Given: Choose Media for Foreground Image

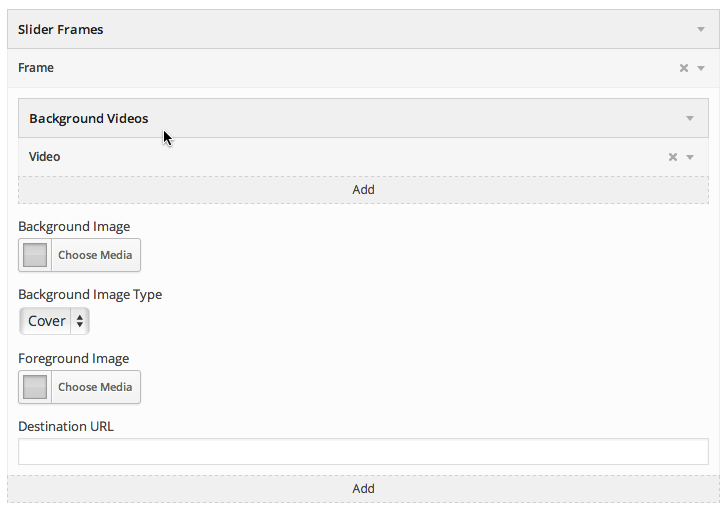Looking at the screenshot, I should [x=95, y=387].
